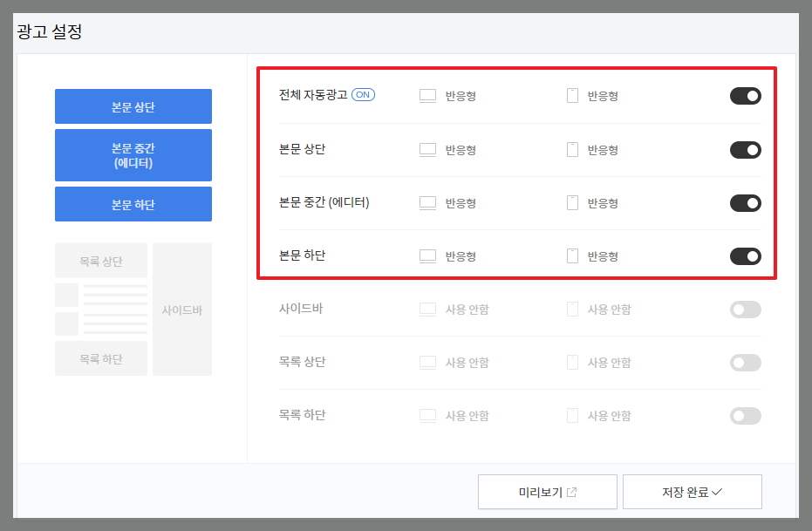This screenshot has width=812, height=531.
Task: Click the mobile icon in 목록 하단 row
Action: [x=572, y=416]
